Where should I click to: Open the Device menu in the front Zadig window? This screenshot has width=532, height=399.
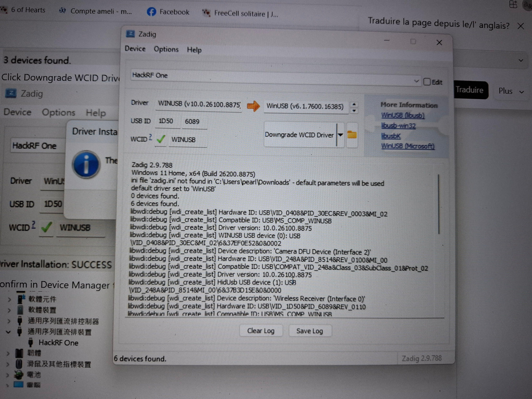tap(135, 48)
